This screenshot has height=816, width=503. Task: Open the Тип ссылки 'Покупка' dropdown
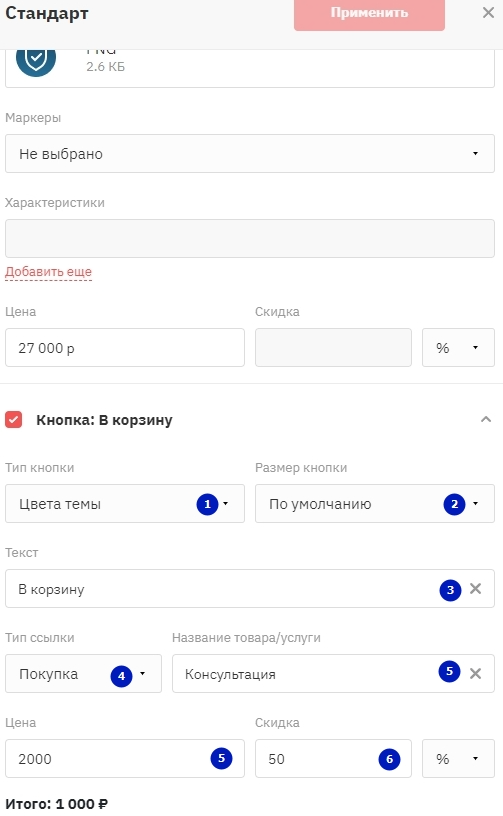point(83,673)
